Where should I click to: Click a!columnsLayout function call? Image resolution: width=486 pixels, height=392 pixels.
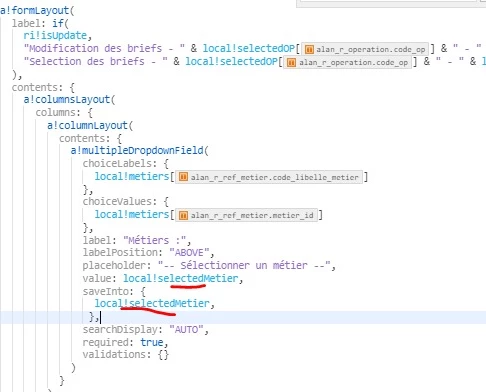[x=67, y=100]
